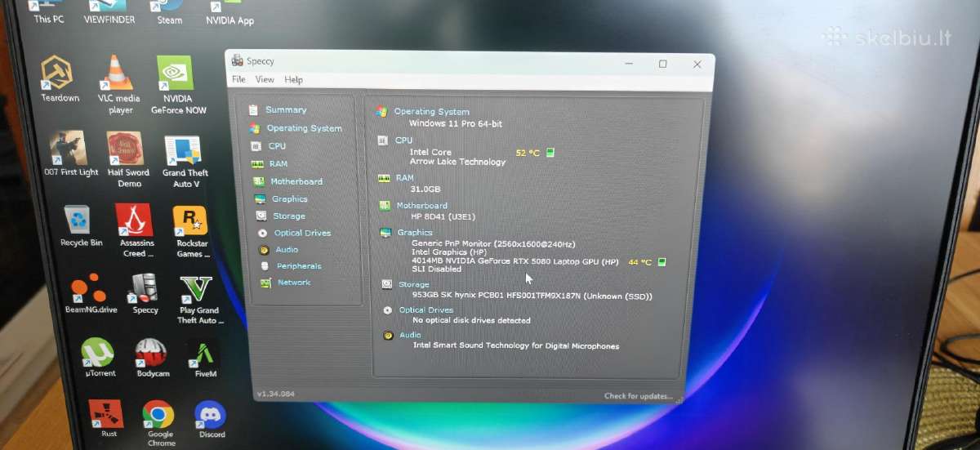Select BeamNG.drive desktop icon
Viewport: 980px width, 450px height.
(x=90, y=294)
